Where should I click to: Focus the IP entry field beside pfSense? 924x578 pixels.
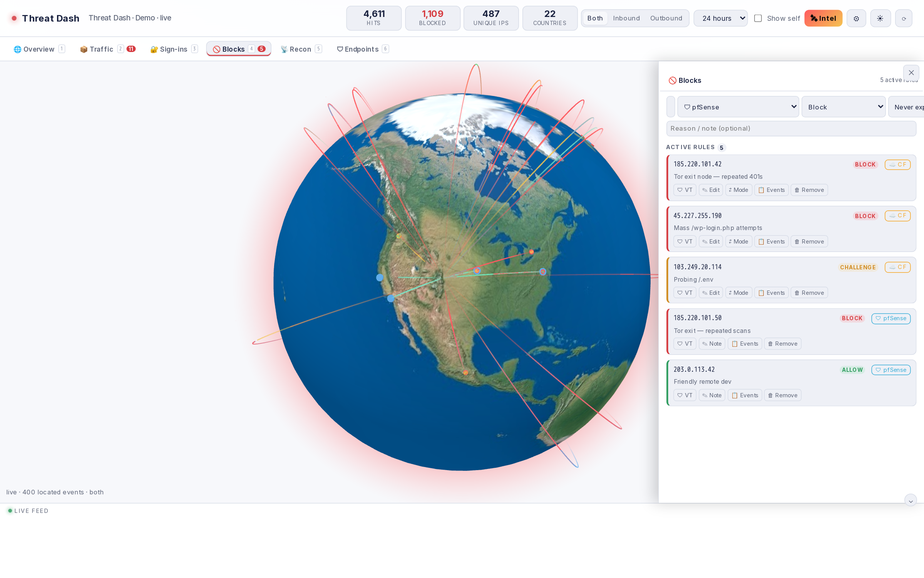point(671,107)
